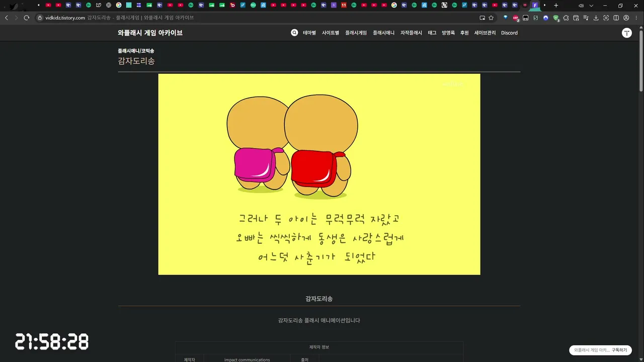The image size is (644, 362).
Task: Open the blue circle VPN extension
Action: point(546,18)
